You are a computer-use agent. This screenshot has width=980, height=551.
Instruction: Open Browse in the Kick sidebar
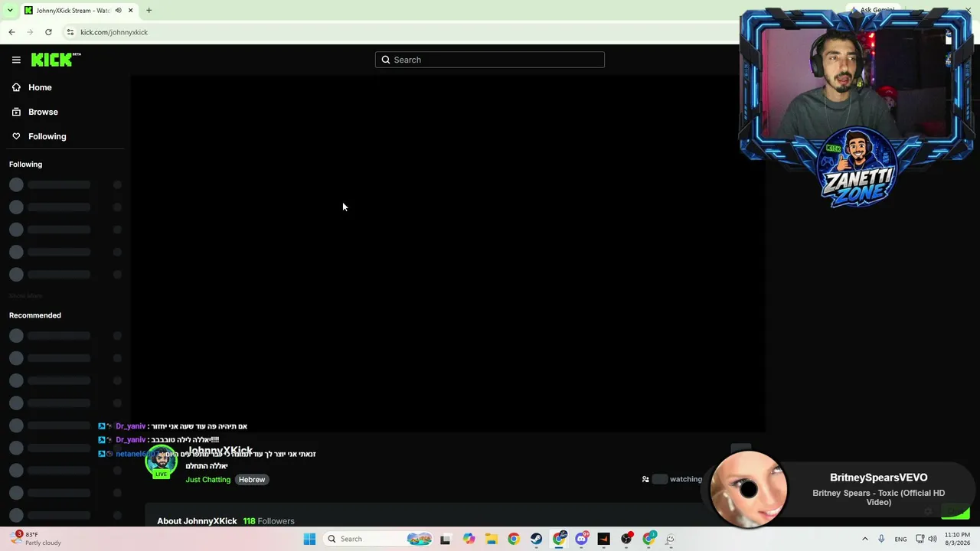(43, 112)
